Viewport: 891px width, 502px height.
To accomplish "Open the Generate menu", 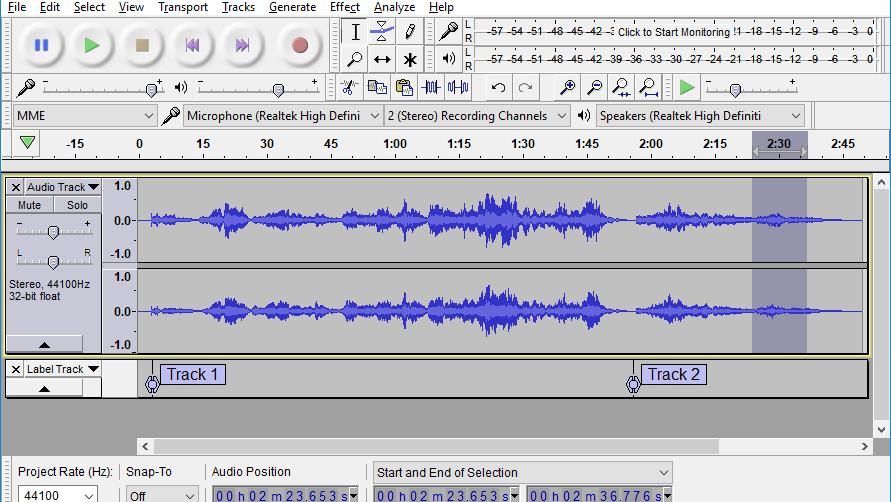I will (x=292, y=7).
